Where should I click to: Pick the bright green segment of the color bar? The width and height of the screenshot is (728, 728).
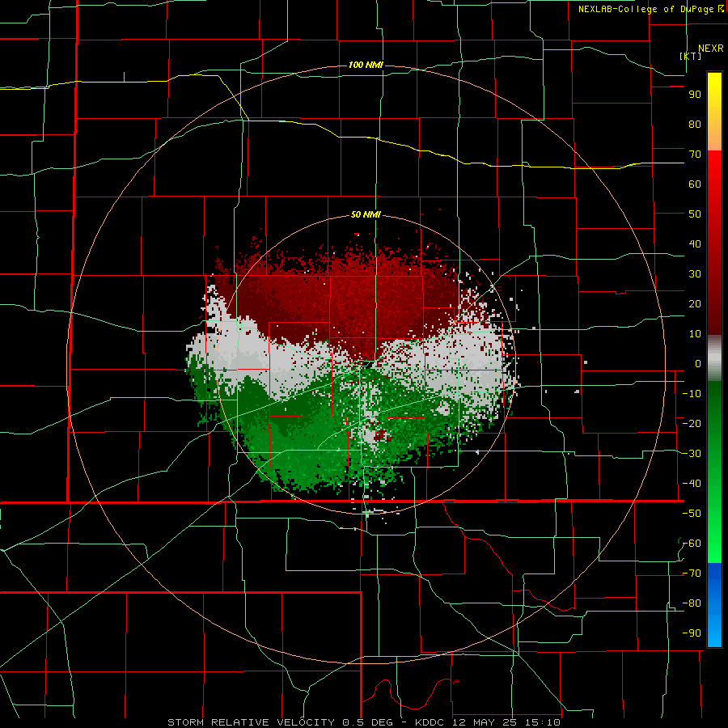(714, 534)
